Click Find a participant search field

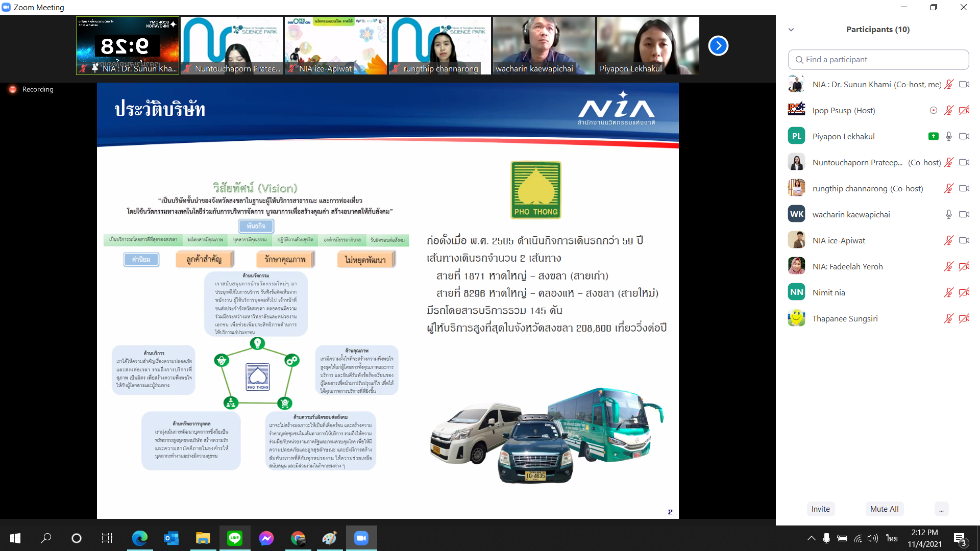(878, 60)
